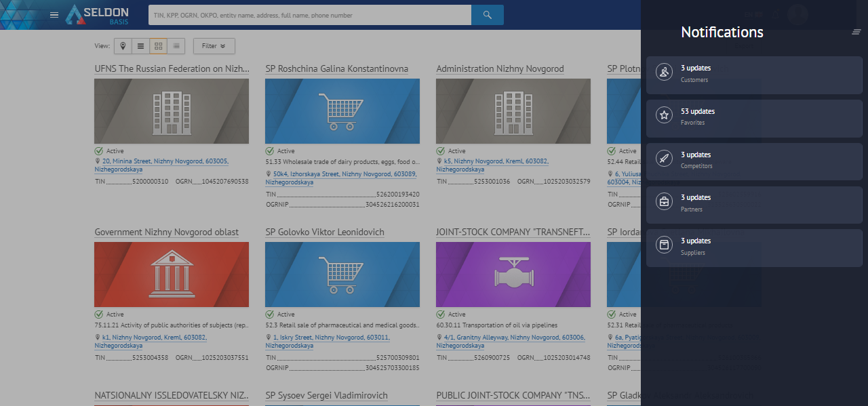The image size is (868, 406).
Task: Select TIN value 5260900725
Action: [492, 358]
